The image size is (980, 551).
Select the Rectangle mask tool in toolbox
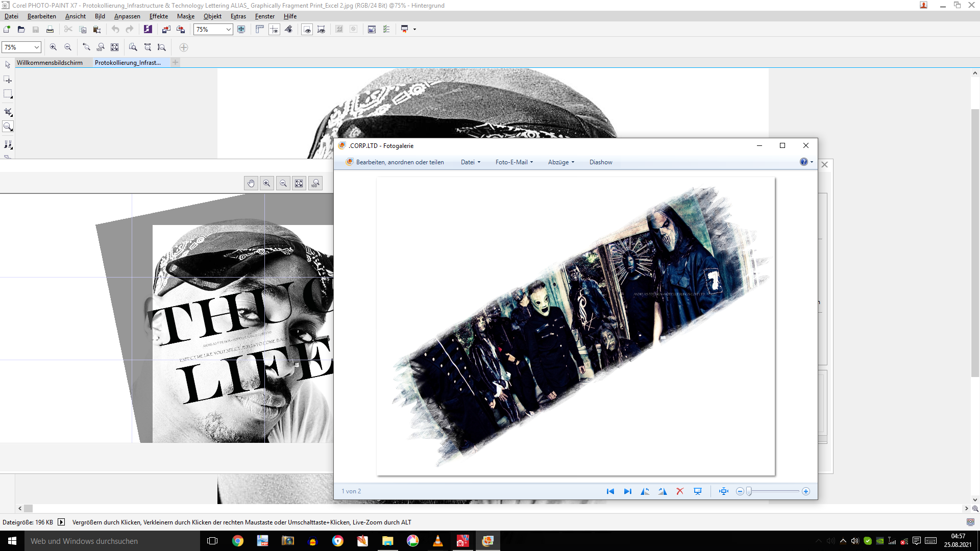8,94
